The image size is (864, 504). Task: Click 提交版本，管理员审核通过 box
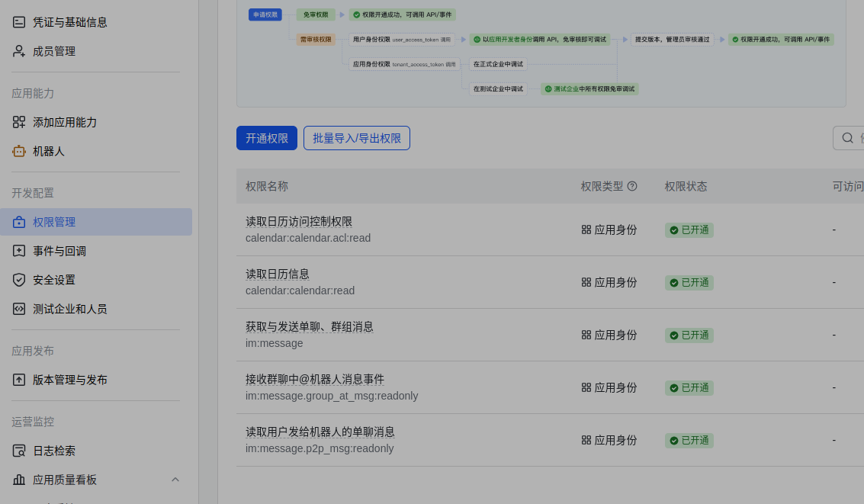click(673, 40)
